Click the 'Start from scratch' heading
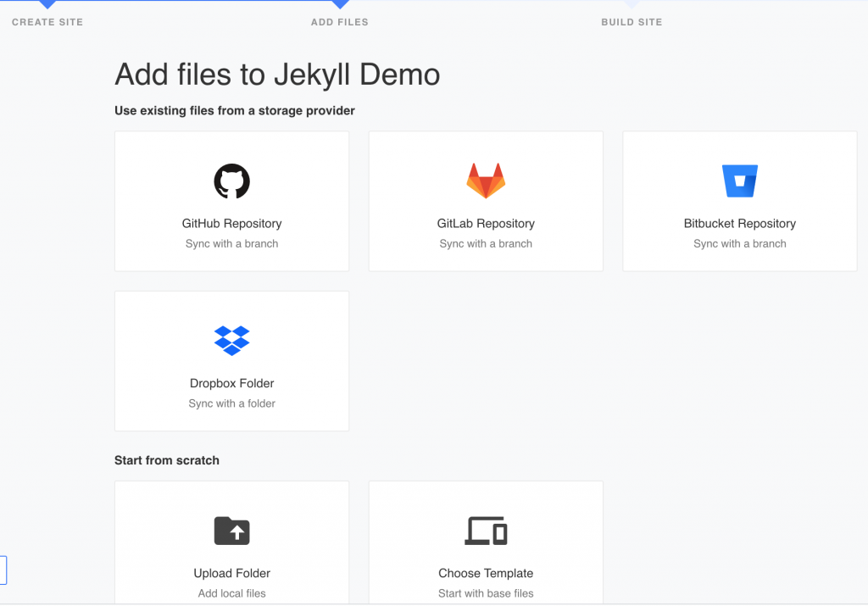The width and height of the screenshot is (868, 606). coord(167,460)
